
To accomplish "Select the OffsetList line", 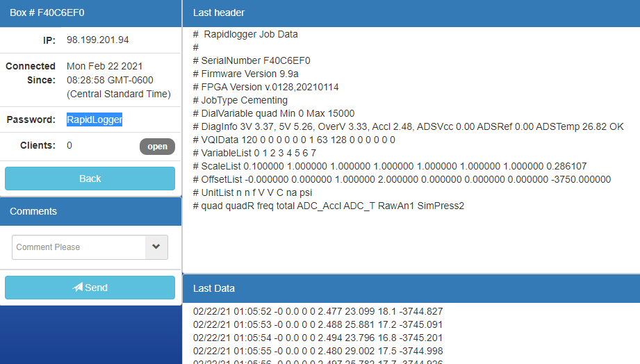I will click(x=402, y=179).
